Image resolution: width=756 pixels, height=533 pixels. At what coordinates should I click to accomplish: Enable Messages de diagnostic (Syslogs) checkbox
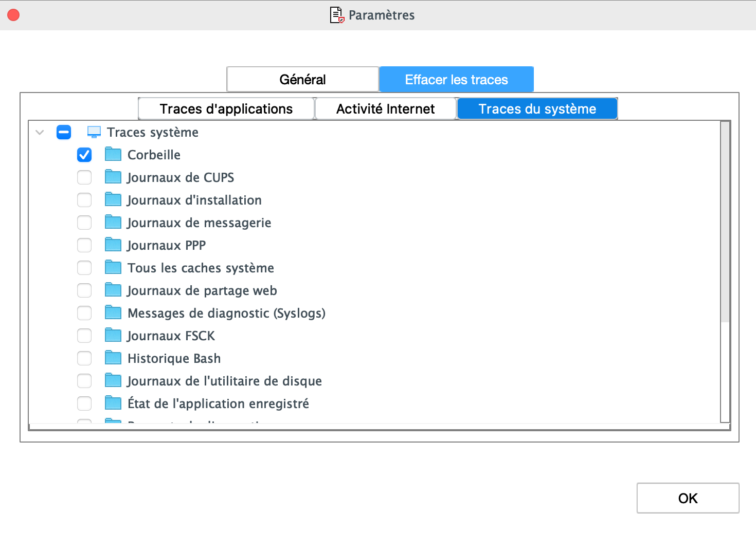pyautogui.click(x=84, y=313)
